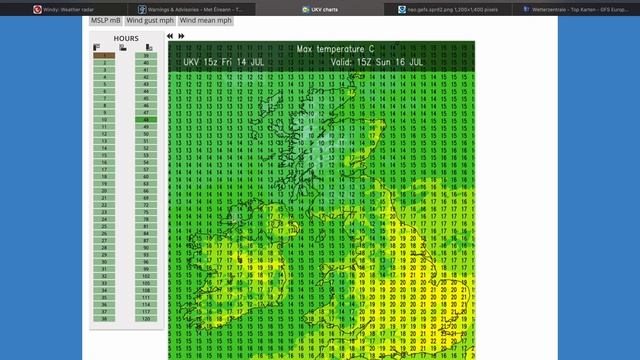Select forecast hour 41
This screenshot has width=640, height=360.
coord(146,70)
